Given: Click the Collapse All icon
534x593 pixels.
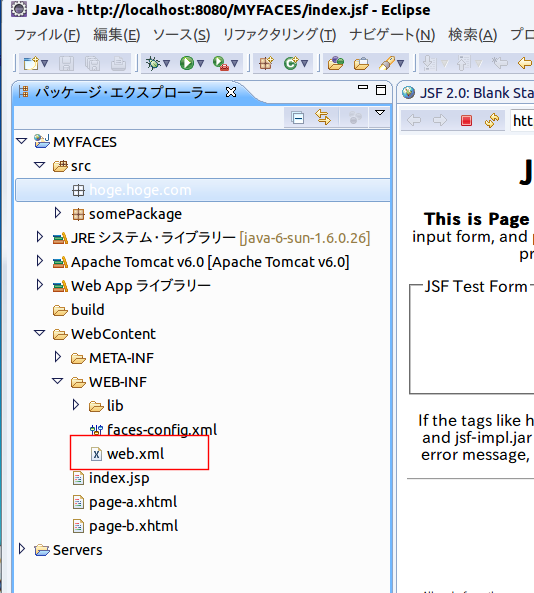Looking at the screenshot, I should click(x=298, y=118).
